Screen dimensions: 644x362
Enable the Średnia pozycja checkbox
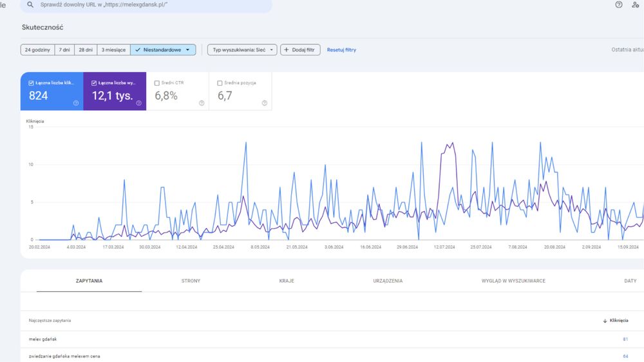pyautogui.click(x=220, y=83)
